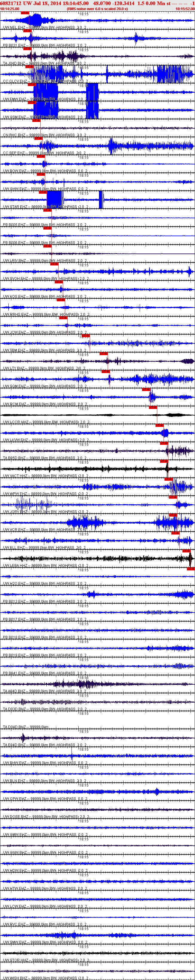Select the UW SVOH EHZ station label
The width and height of the screenshot is (195, 980).
46,278
